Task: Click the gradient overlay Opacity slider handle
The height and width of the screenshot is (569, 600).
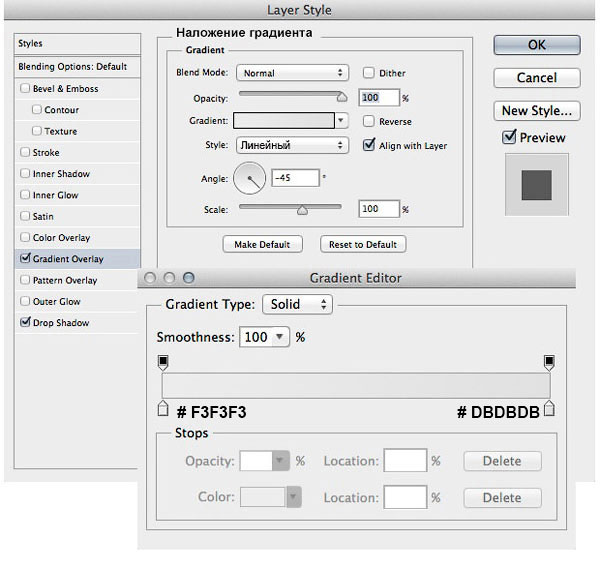Action: pyautogui.click(x=342, y=97)
